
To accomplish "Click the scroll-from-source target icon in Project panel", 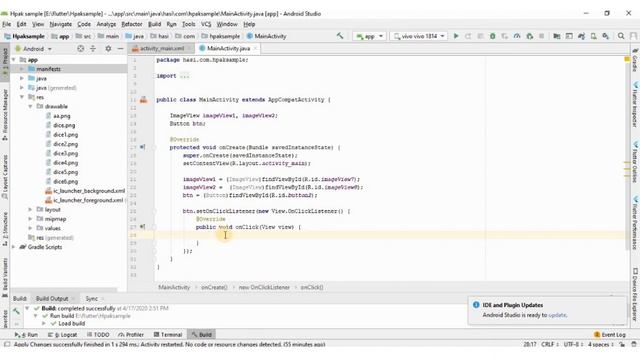I will point(81,49).
